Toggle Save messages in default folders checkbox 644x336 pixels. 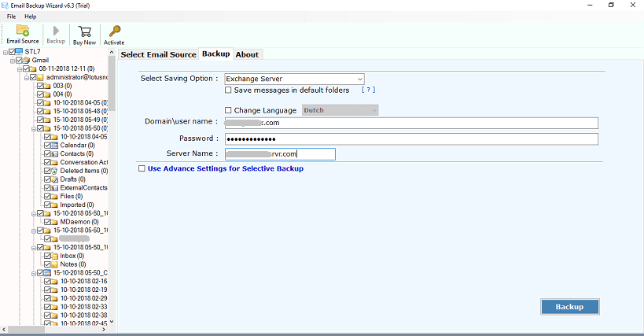(x=228, y=90)
